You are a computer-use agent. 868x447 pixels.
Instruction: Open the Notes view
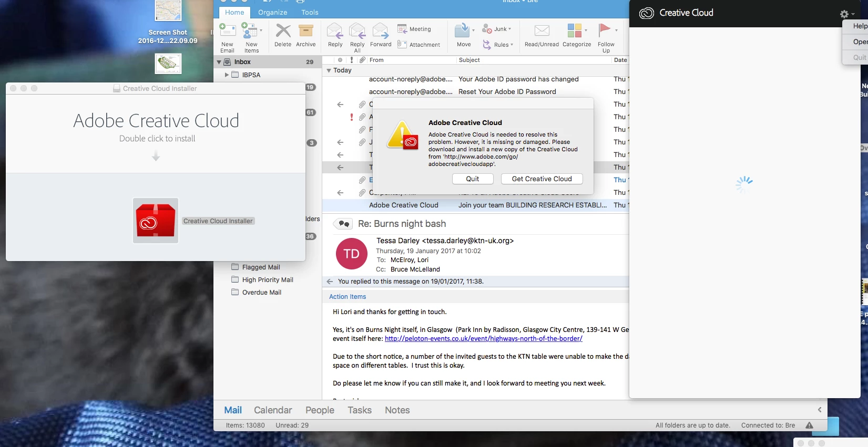pos(397,410)
